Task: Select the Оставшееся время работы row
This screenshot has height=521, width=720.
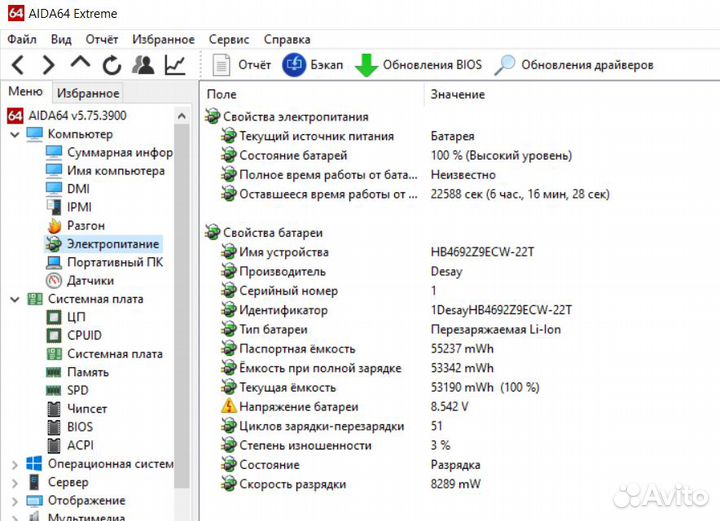Action: pos(416,194)
